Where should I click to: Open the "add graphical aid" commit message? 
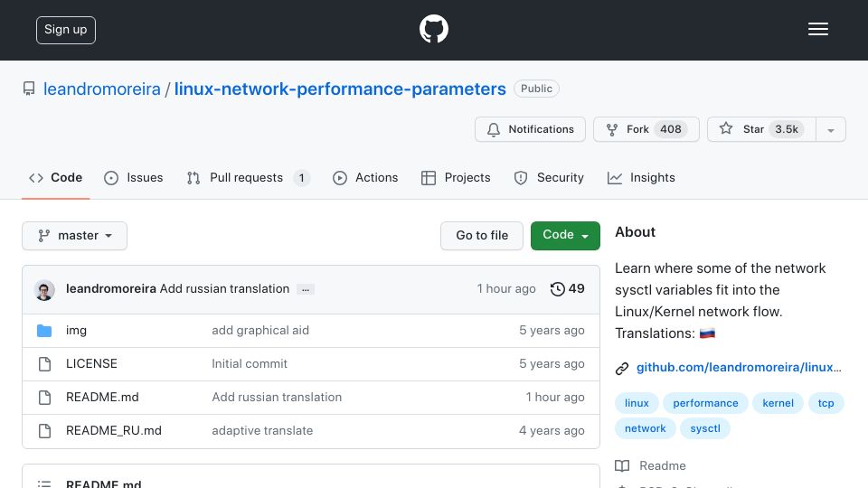point(260,331)
